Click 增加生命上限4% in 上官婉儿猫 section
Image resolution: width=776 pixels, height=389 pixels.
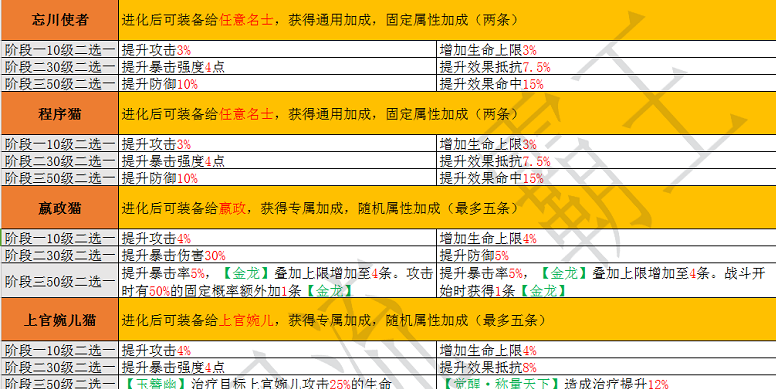coord(606,350)
